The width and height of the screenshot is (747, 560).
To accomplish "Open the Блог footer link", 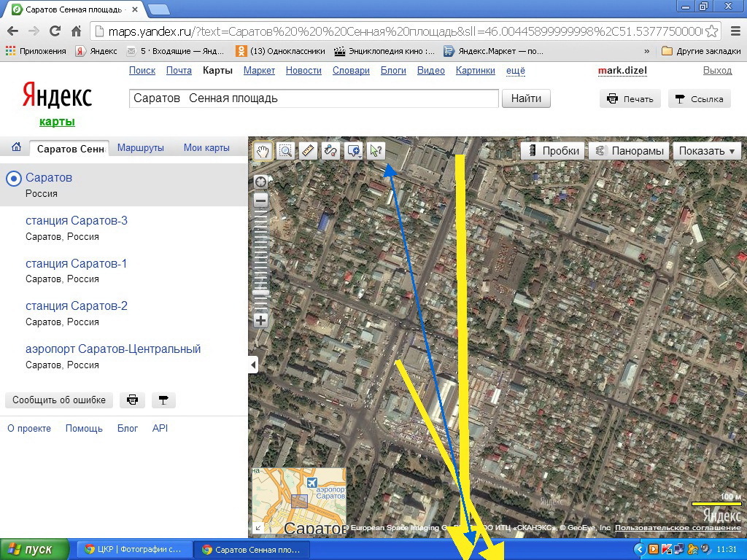I will click(x=128, y=428).
